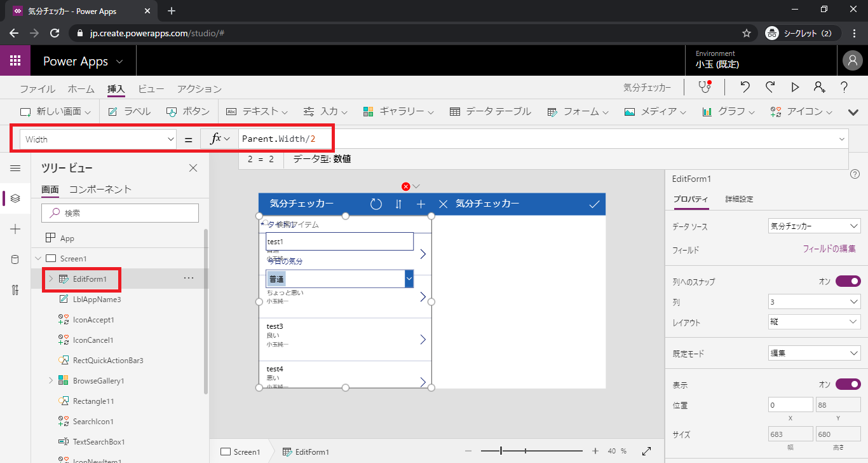Open the Data sources cylinder icon
868x463 pixels.
pyautogui.click(x=15, y=259)
